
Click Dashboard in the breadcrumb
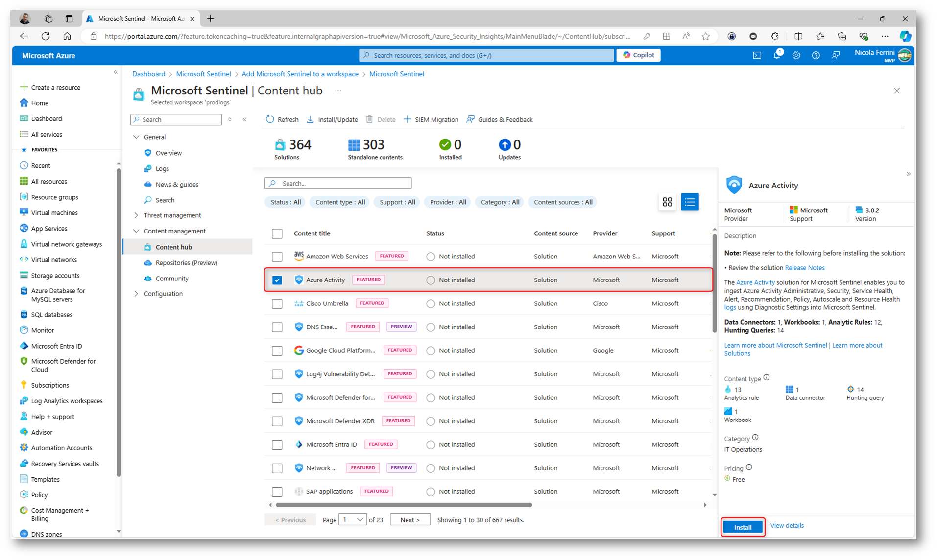click(x=148, y=74)
